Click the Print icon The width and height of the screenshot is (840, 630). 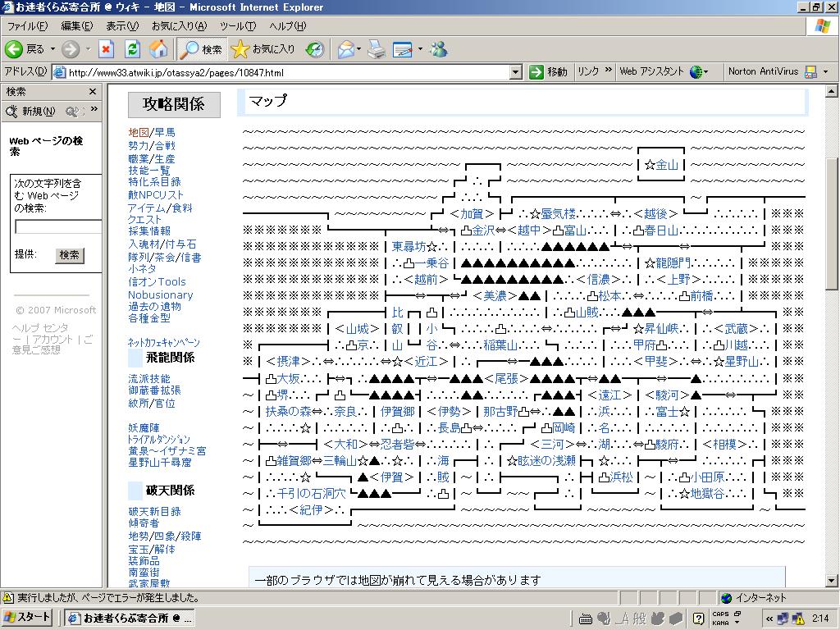click(x=376, y=49)
